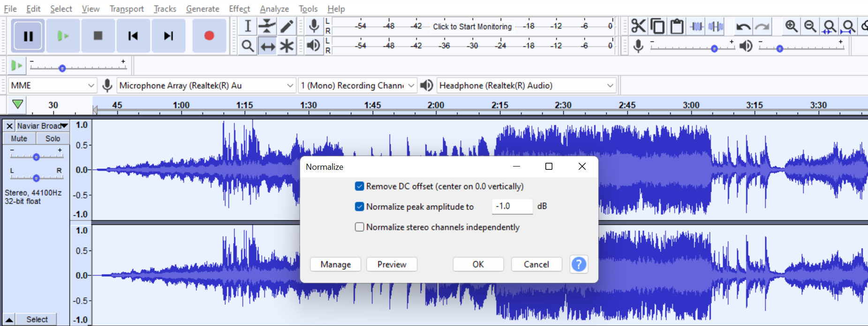This screenshot has height=326, width=868.
Task: Click the Redo arrow icon
Action: point(762,26)
